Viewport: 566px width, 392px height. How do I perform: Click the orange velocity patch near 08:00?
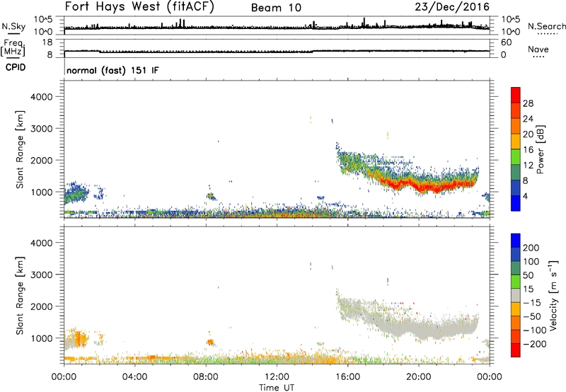tap(210, 342)
